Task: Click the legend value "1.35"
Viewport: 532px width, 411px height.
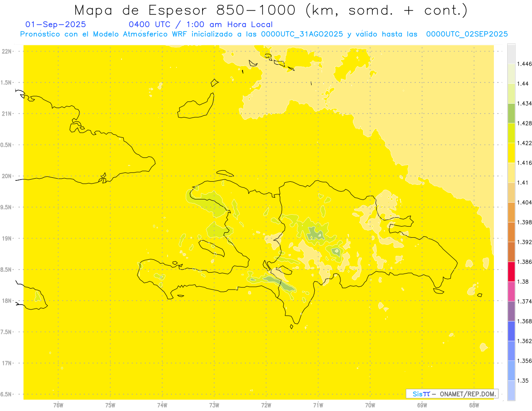Action: point(523,380)
